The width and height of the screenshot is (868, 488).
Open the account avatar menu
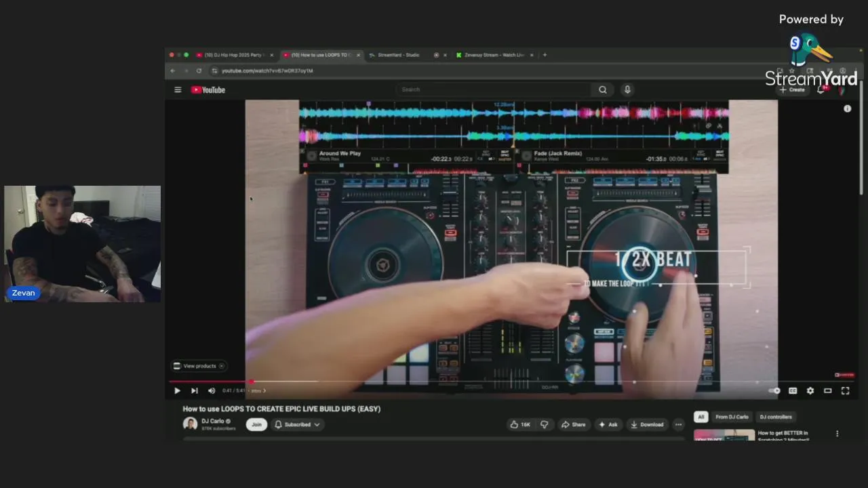842,89
